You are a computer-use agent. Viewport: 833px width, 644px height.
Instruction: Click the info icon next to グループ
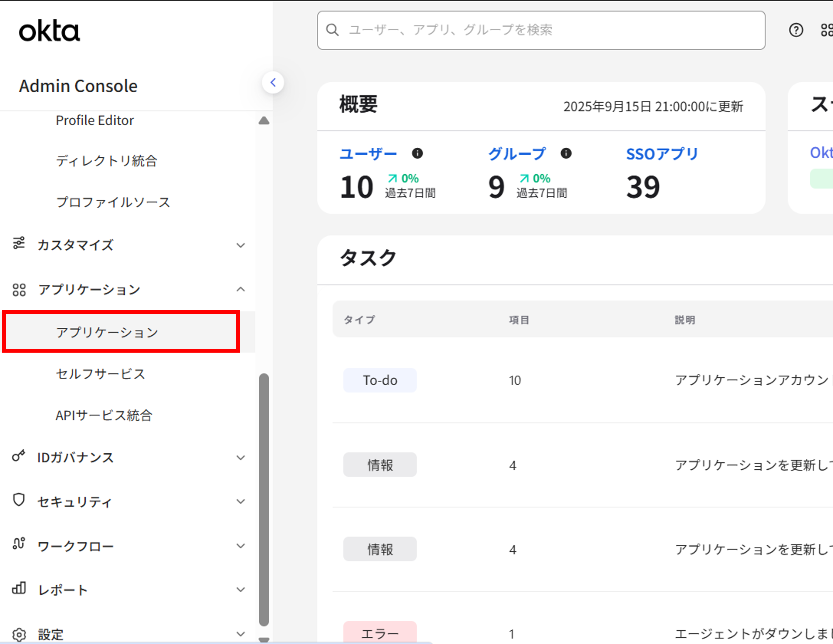(x=566, y=153)
